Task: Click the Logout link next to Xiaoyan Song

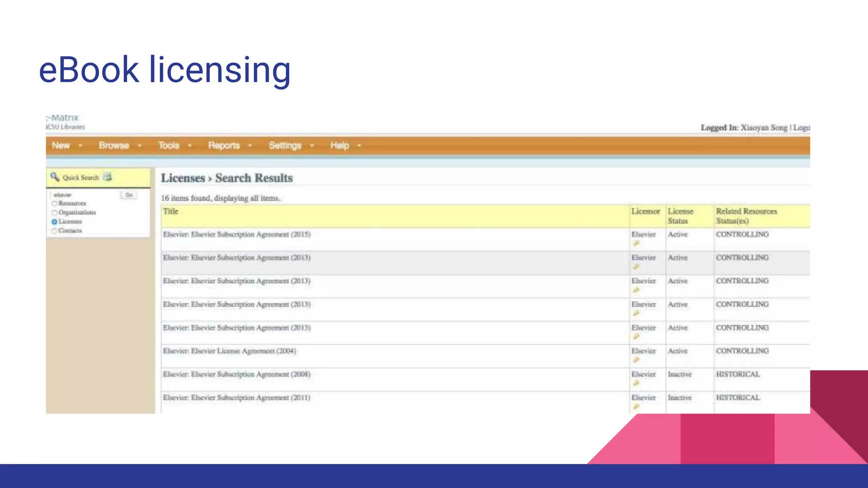Action: (x=801, y=128)
